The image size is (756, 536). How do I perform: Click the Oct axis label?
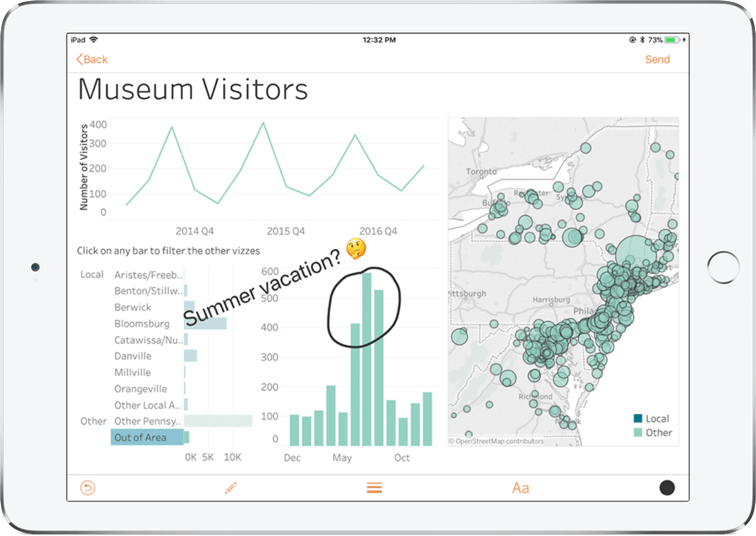pos(402,457)
